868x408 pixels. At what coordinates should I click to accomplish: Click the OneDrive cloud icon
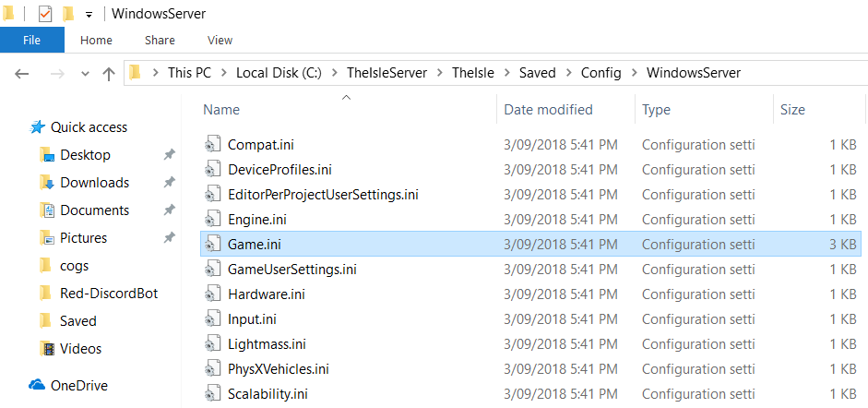pyautogui.click(x=37, y=385)
